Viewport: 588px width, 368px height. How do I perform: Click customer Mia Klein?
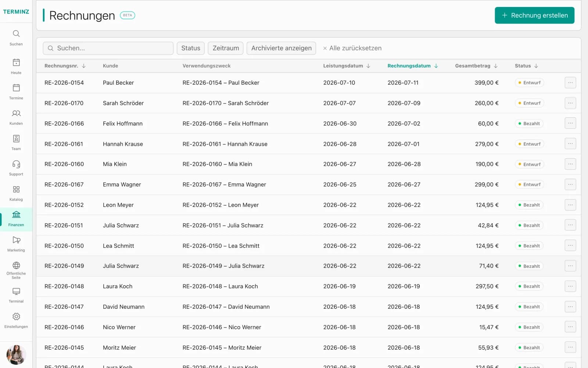coord(115,164)
